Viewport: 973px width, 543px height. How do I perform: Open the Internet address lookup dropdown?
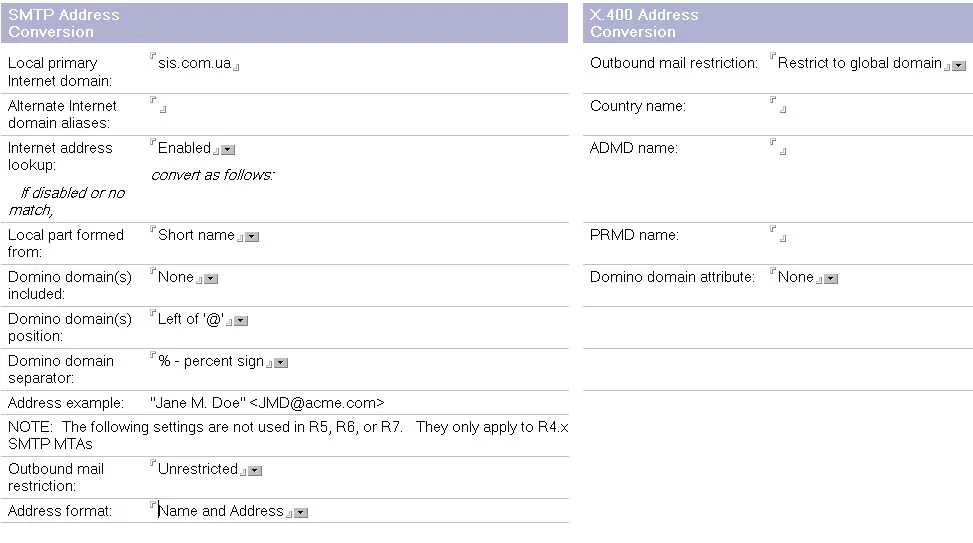click(x=228, y=150)
